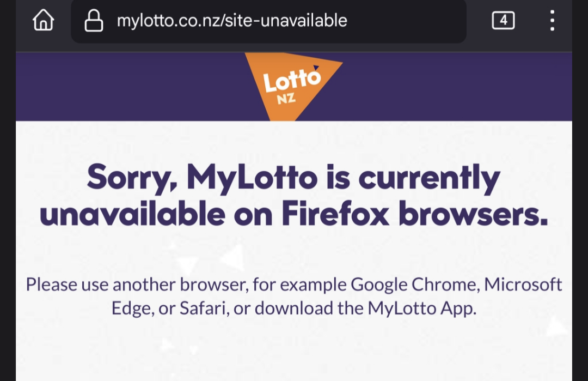Image resolution: width=588 pixels, height=381 pixels.
Task: Open the tab switcher showing 4 tabs
Action: (x=503, y=20)
